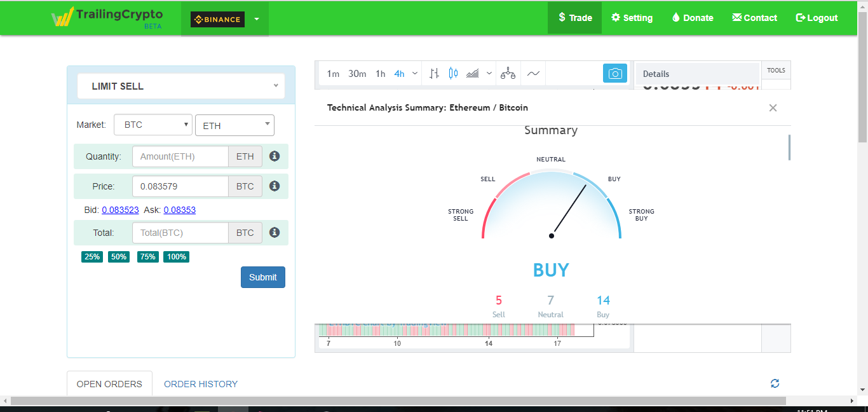Image resolution: width=868 pixels, height=412 pixels.
Task: Focus the Quantity Amount(ETH) input field
Action: tap(180, 156)
